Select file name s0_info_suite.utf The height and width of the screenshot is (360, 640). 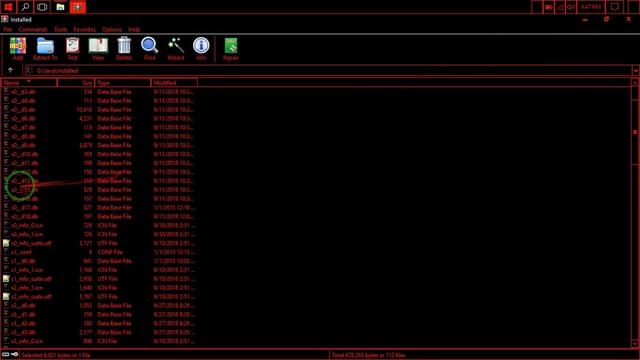pyautogui.click(x=31, y=243)
